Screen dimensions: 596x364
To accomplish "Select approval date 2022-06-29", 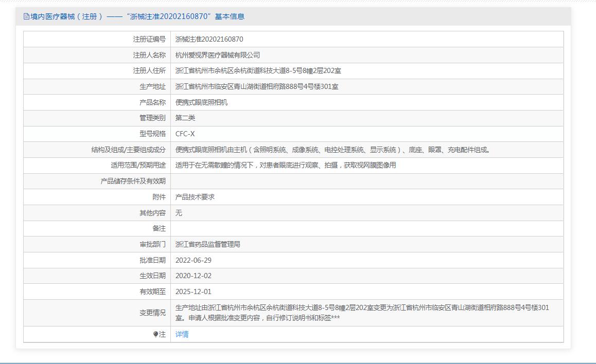I will tap(194, 260).
